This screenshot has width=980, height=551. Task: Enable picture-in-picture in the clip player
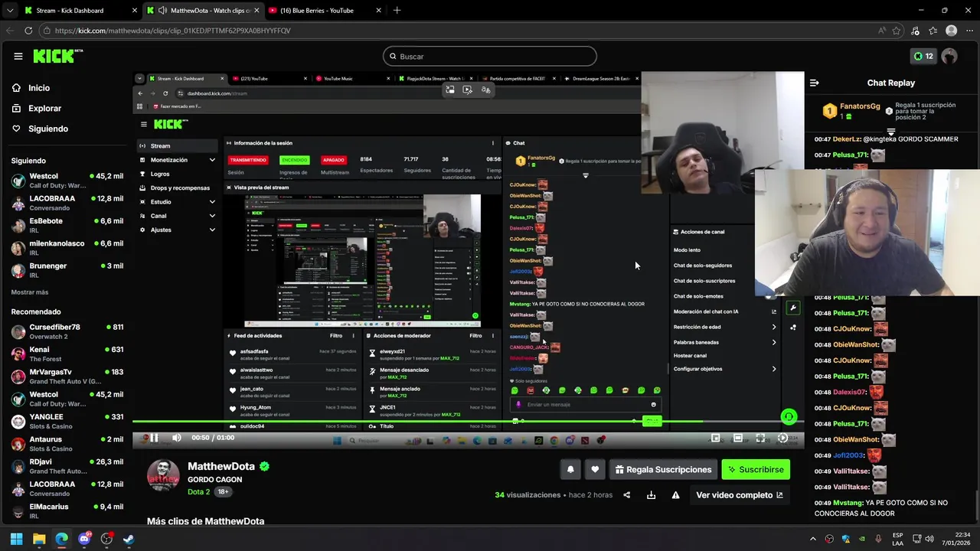click(x=715, y=438)
